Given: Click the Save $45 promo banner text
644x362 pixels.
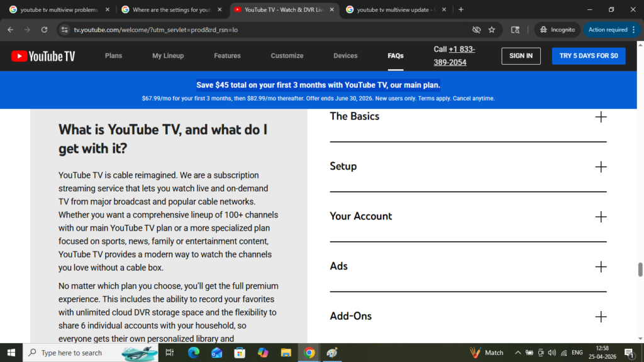Looking at the screenshot, I should click(318, 85).
